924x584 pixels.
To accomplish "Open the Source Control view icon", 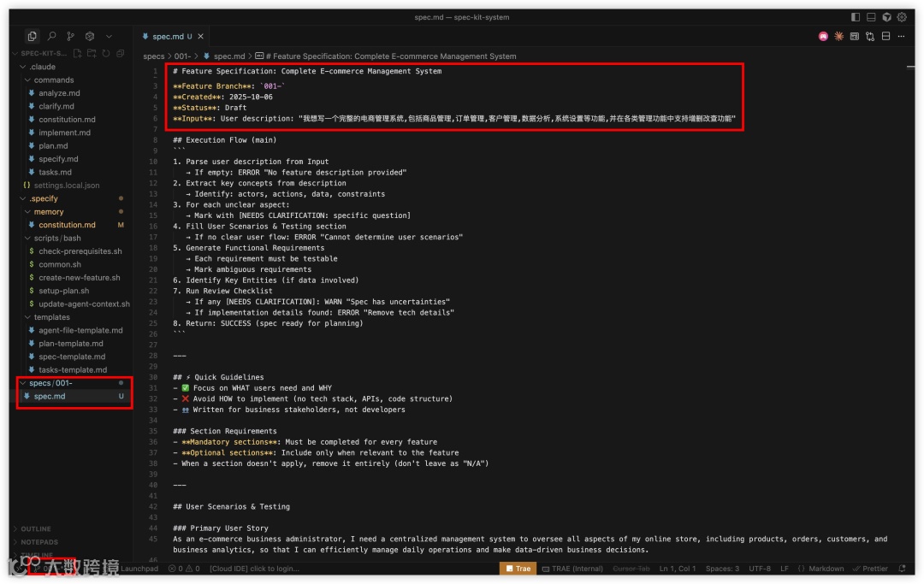I will pos(71,37).
